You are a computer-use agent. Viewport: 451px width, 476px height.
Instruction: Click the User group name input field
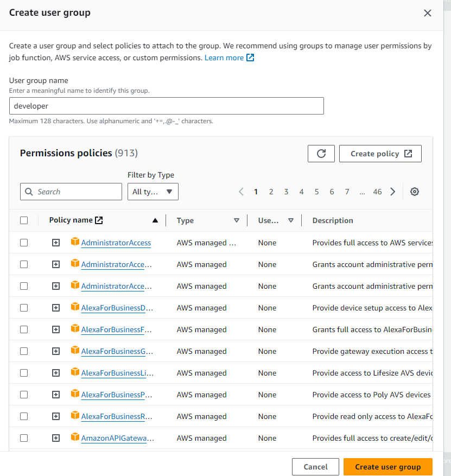pos(167,106)
